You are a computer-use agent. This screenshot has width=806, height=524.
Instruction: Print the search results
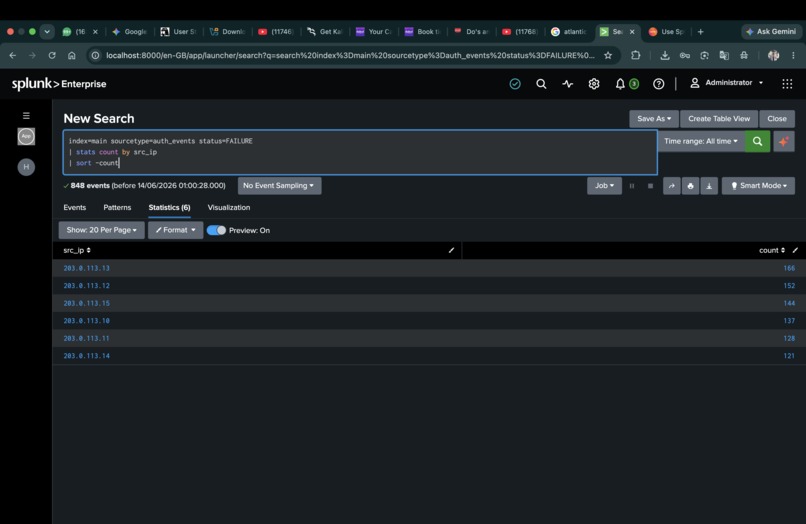coord(690,186)
